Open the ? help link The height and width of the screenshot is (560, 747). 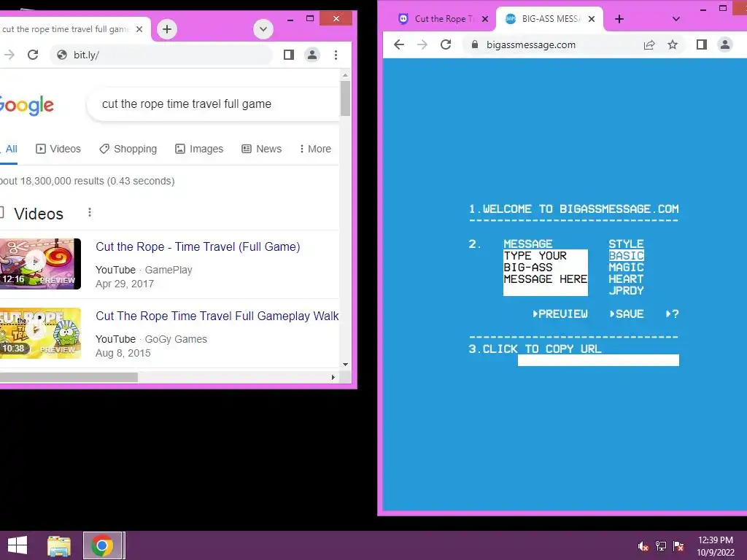[x=672, y=314]
